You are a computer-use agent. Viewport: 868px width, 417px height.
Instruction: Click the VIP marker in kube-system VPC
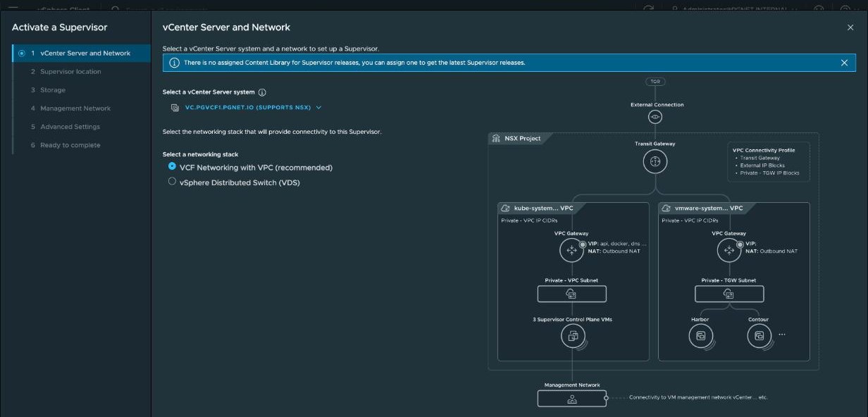point(583,244)
